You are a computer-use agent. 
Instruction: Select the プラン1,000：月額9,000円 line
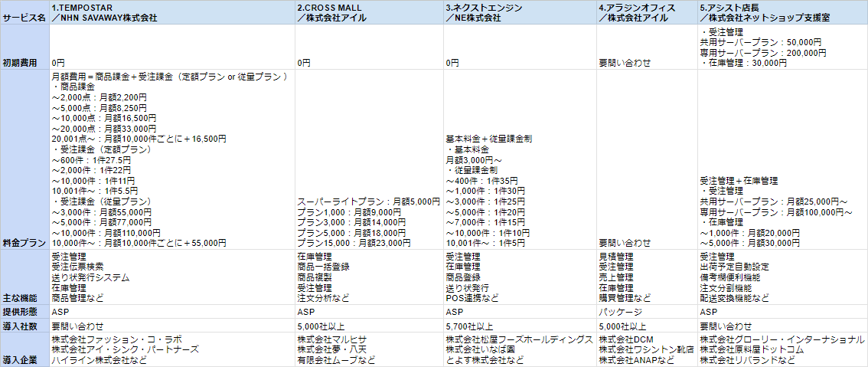pos(349,211)
